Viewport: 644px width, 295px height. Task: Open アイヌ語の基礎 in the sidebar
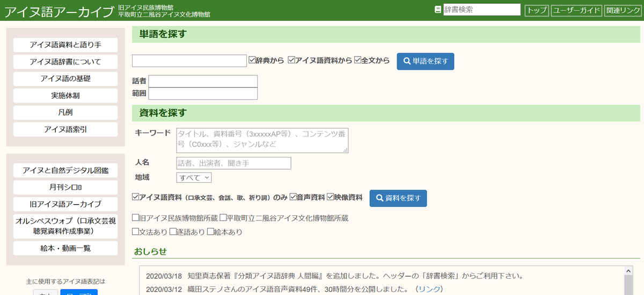(65, 78)
